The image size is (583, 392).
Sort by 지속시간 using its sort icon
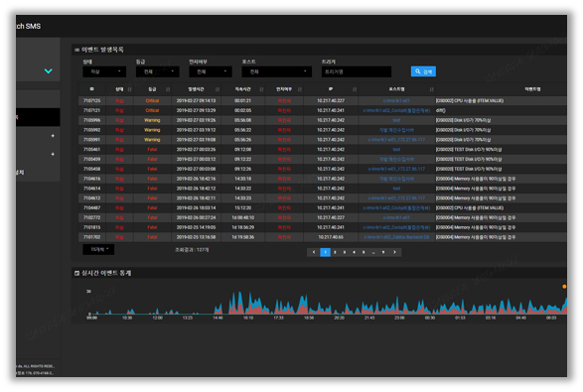[261, 89]
